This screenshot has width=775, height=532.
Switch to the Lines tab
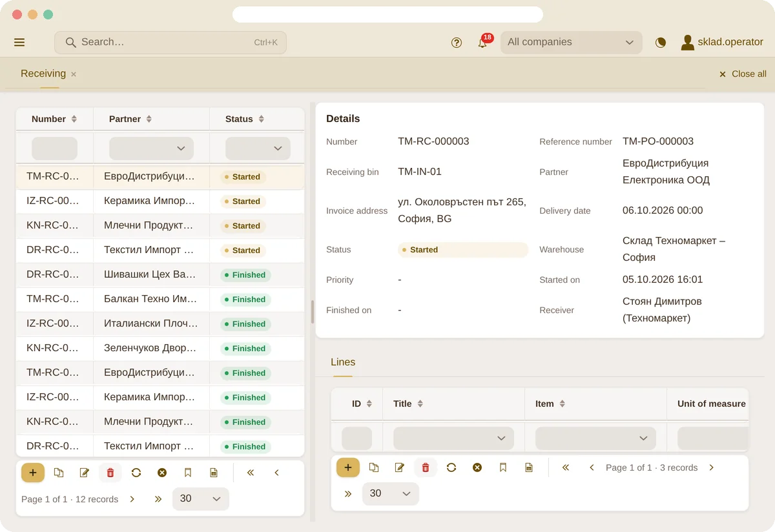[343, 362]
